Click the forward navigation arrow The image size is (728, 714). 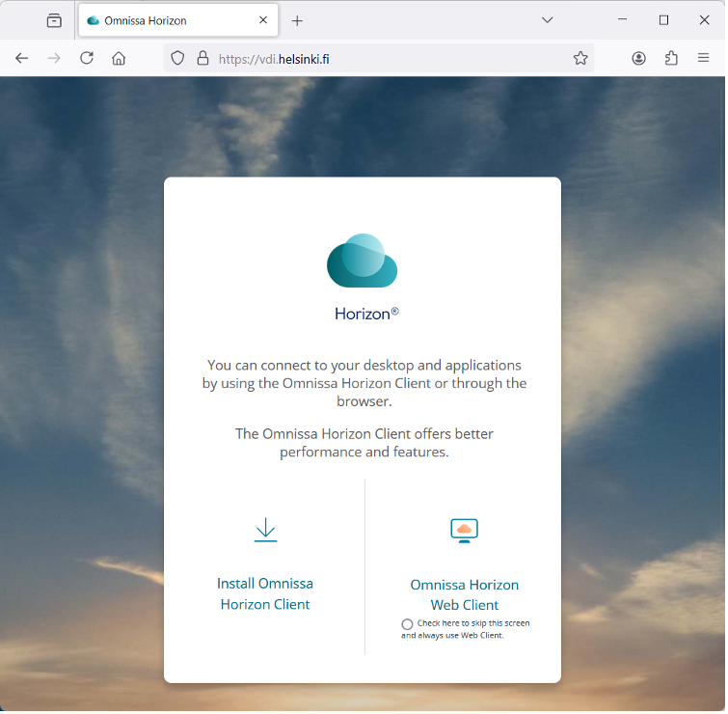click(54, 58)
